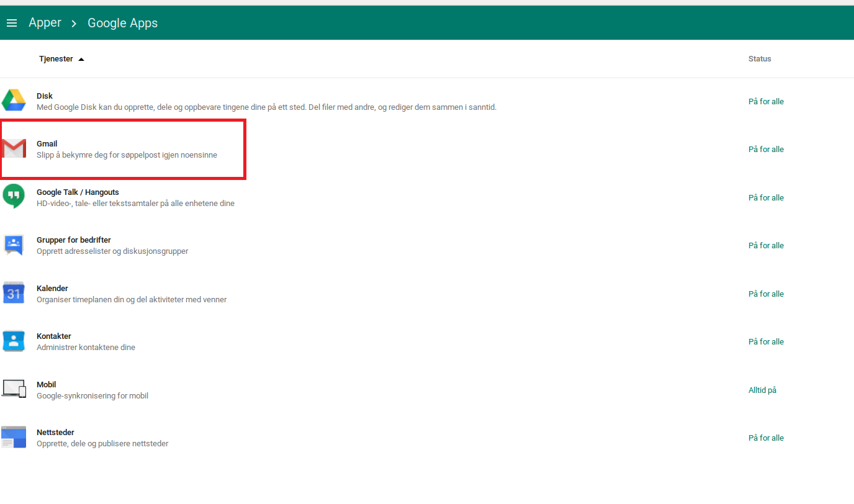Click the Google Apps breadcrumb
This screenshot has height=504, width=854.
122,23
